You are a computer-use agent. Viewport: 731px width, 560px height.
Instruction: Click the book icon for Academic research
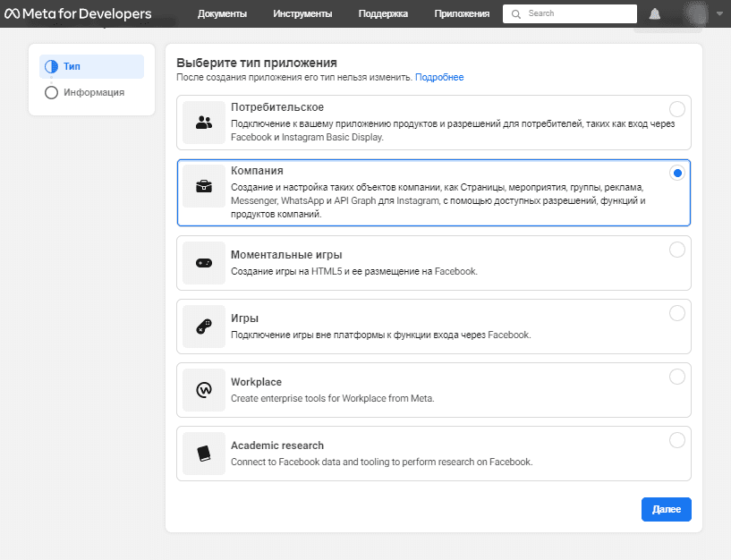click(x=204, y=454)
